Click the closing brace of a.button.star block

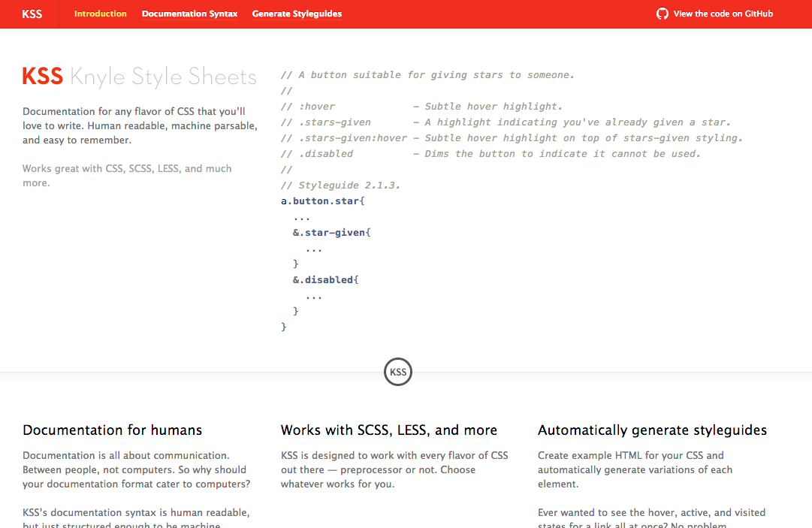click(283, 327)
